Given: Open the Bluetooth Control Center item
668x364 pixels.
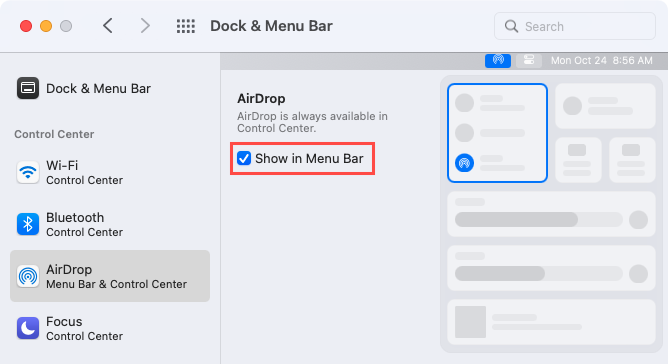Looking at the screenshot, I should click(x=110, y=224).
